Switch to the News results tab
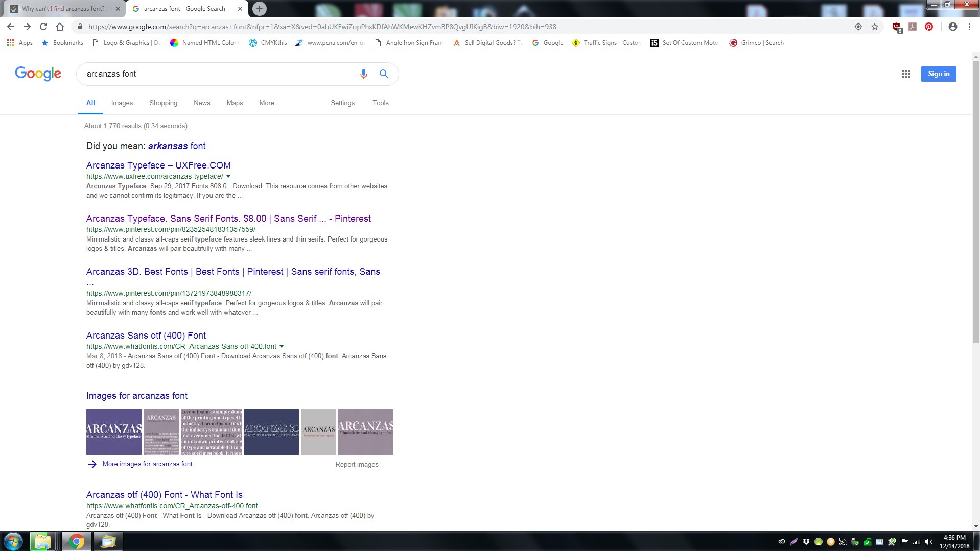980x551 pixels. tap(202, 103)
